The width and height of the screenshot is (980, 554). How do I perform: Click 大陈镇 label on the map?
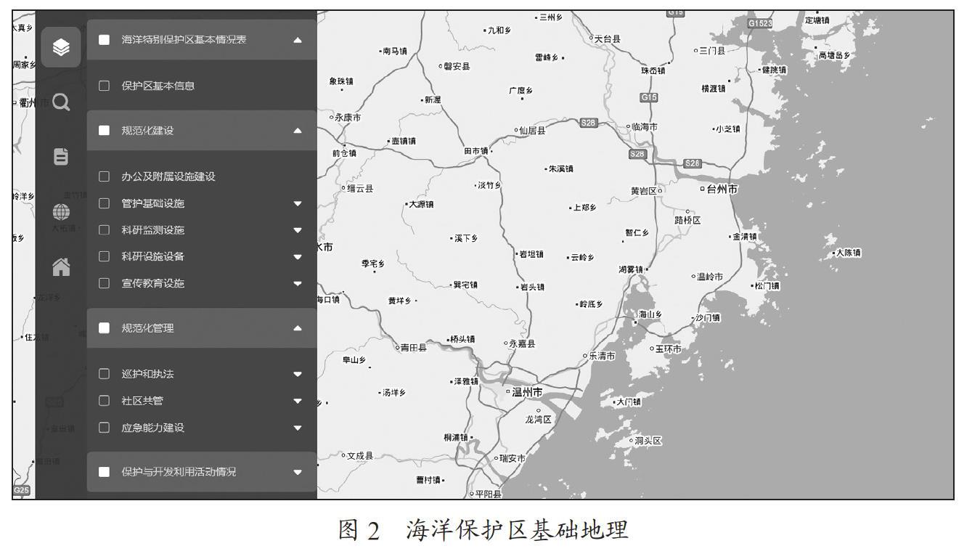pos(848,253)
